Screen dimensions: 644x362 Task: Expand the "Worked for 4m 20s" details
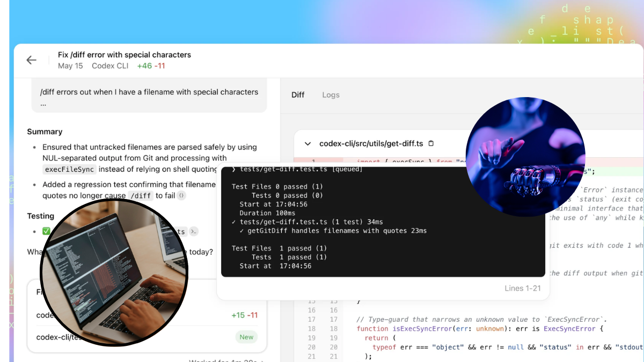pyautogui.click(x=225, y=360)
